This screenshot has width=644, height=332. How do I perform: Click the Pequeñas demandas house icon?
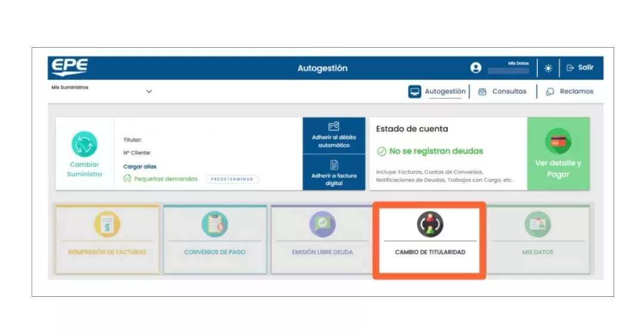pyautogui.click(x=128, y=178)
